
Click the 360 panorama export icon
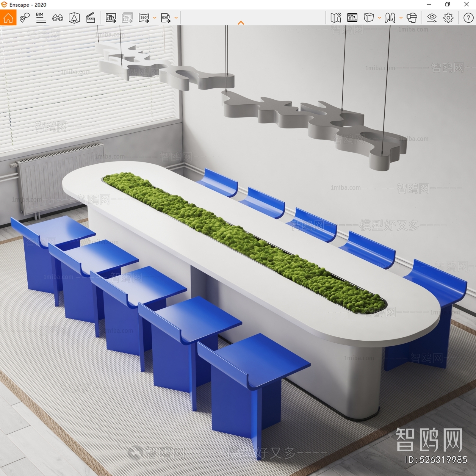click(144, 18)
